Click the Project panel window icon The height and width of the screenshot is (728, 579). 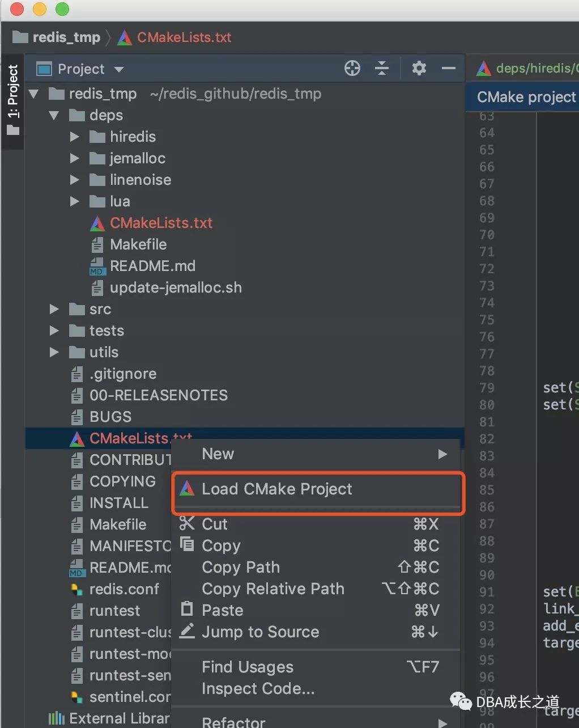coord(44,69)
